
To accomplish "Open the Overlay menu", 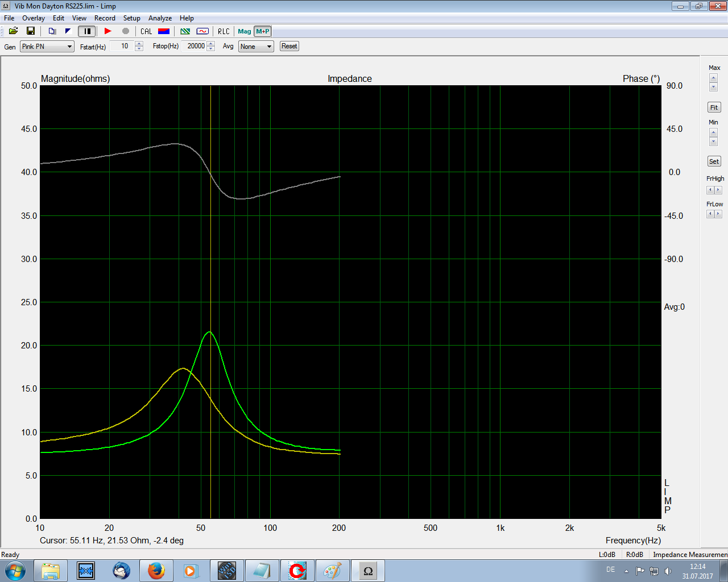I will [x=34, y=18].
